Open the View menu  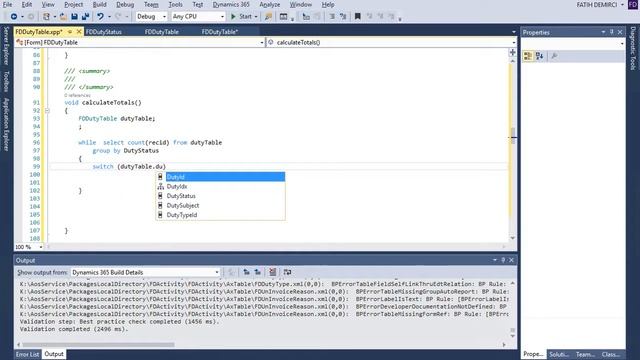point(48,4)
